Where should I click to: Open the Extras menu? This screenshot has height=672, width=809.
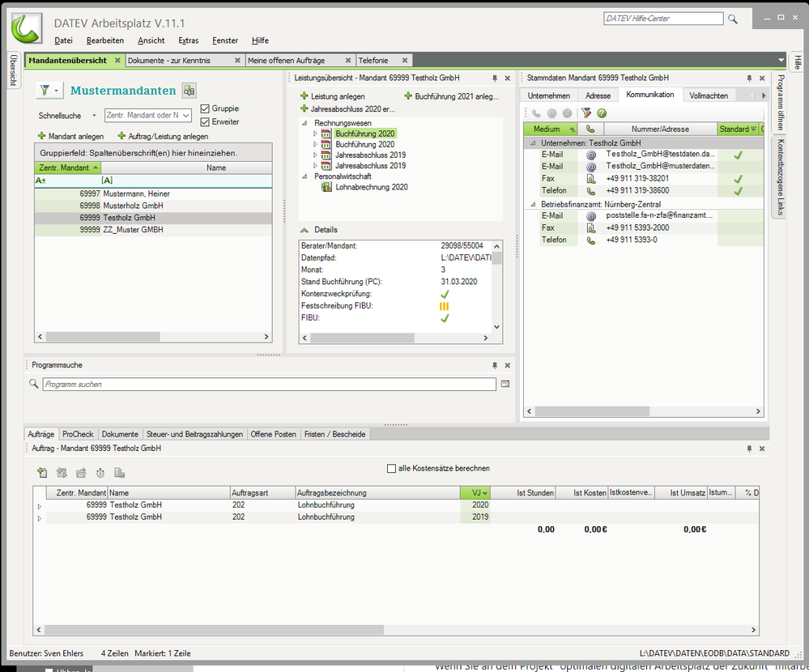[188, 40]
